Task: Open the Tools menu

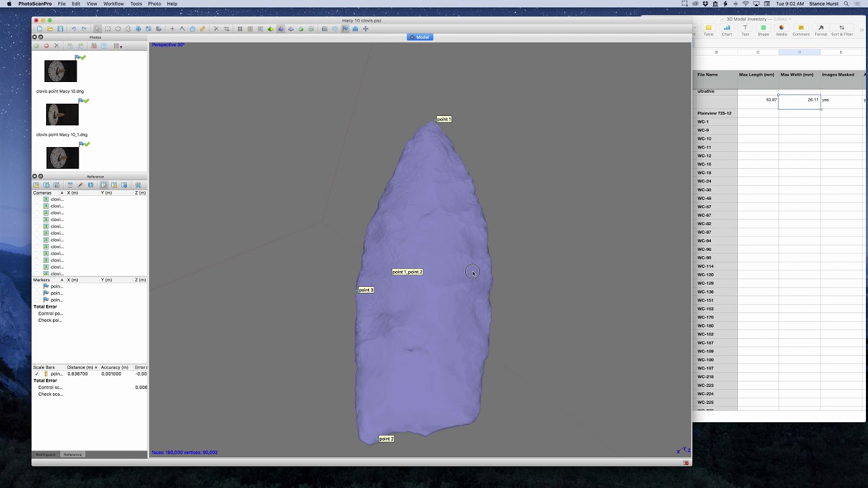Action: tap(136, 4)
